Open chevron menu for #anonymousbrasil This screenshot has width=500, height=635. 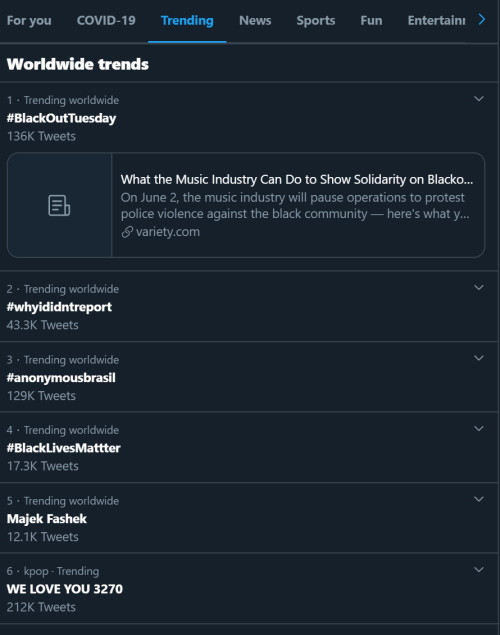coord(479,358)
